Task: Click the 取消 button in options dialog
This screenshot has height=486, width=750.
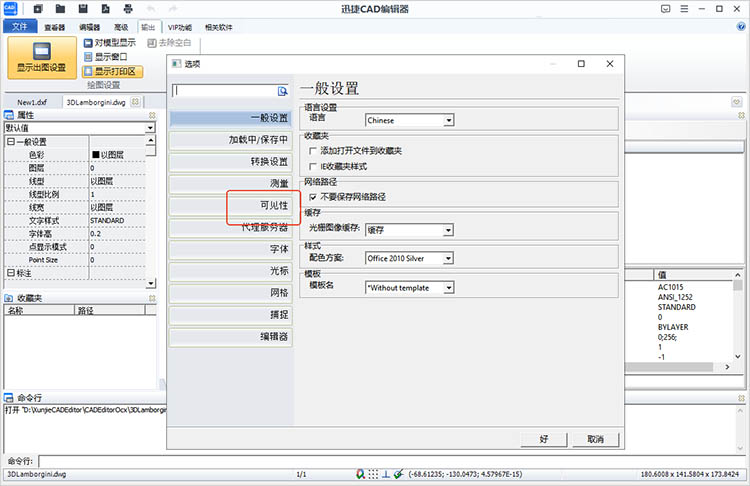Action: pyautogui.click(x=595, y=439)
